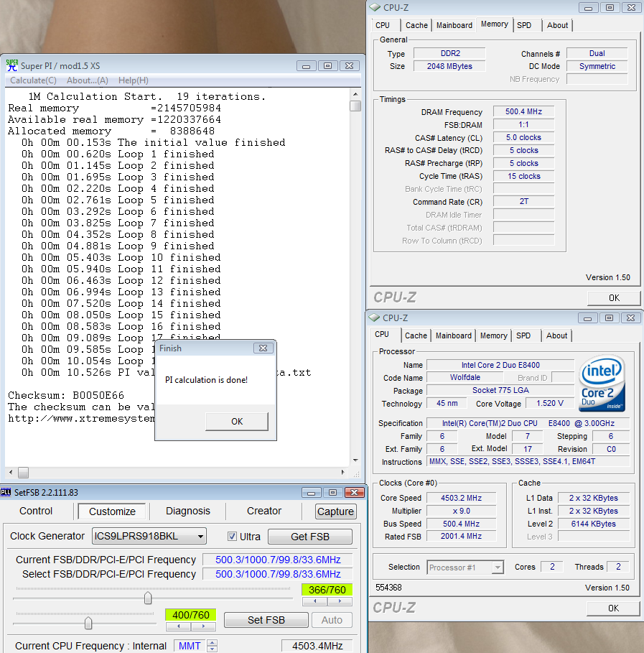644x653 pixels.
Task: Click the Current CPU Frequency value 4503.4MHz
Action: 317,646
